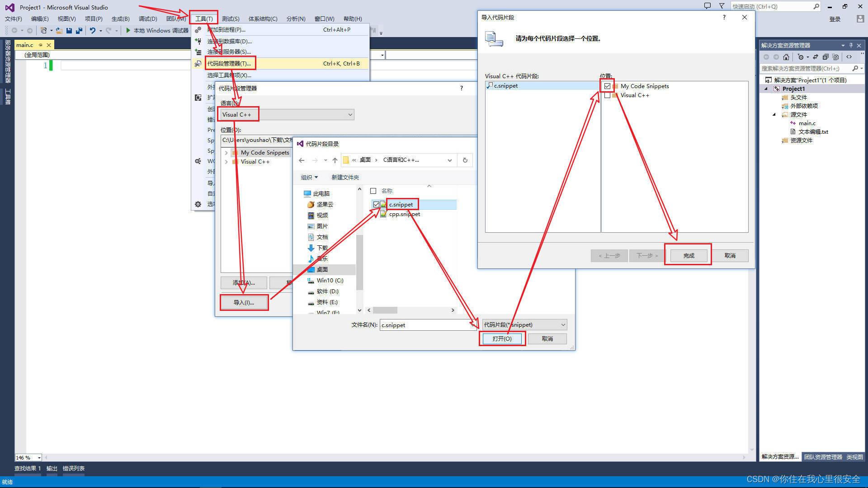Click the refresh icon in the file dialog
Viewport: 868px width, 488px height.
[x=465, y=160]
